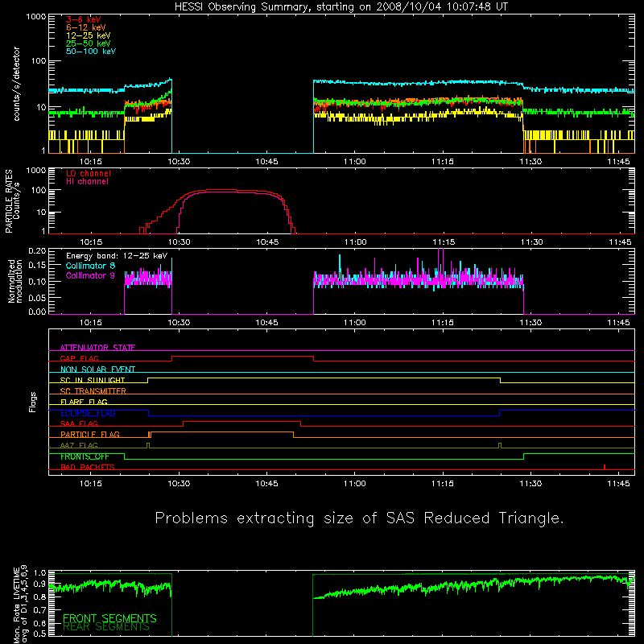Click the PARTICLE FLAG label
Viewport: 644px width, 644px height.
coord(90,434)
